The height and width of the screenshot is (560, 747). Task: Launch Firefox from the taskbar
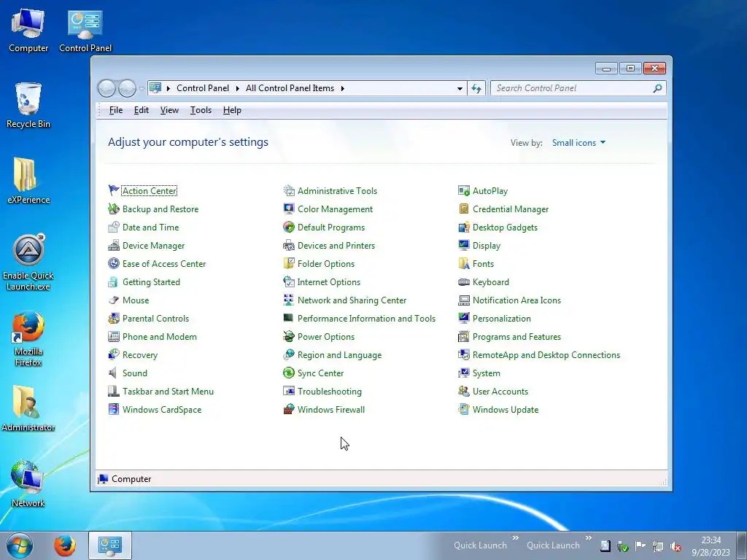coord(65,545)
